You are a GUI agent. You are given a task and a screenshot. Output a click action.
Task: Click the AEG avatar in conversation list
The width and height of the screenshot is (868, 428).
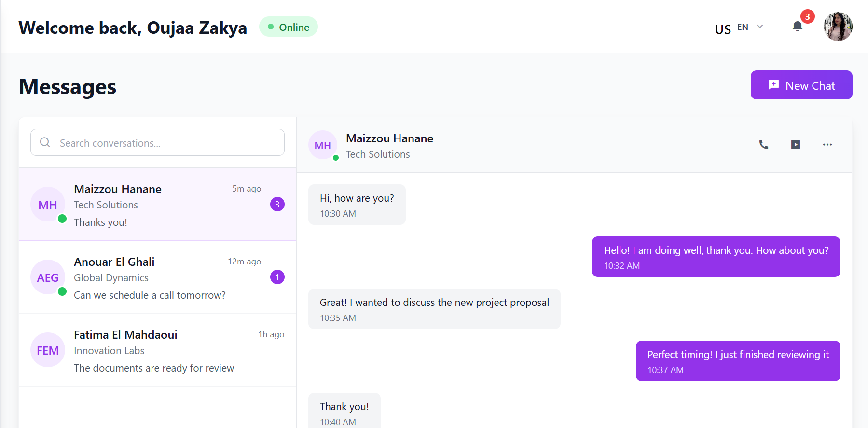(x=48, y=277)
